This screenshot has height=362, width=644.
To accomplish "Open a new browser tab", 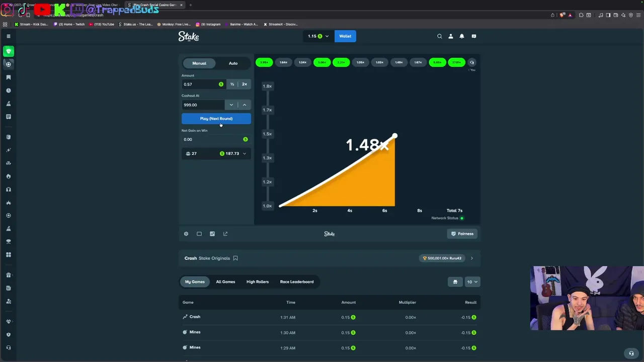I will pos(190,5).
